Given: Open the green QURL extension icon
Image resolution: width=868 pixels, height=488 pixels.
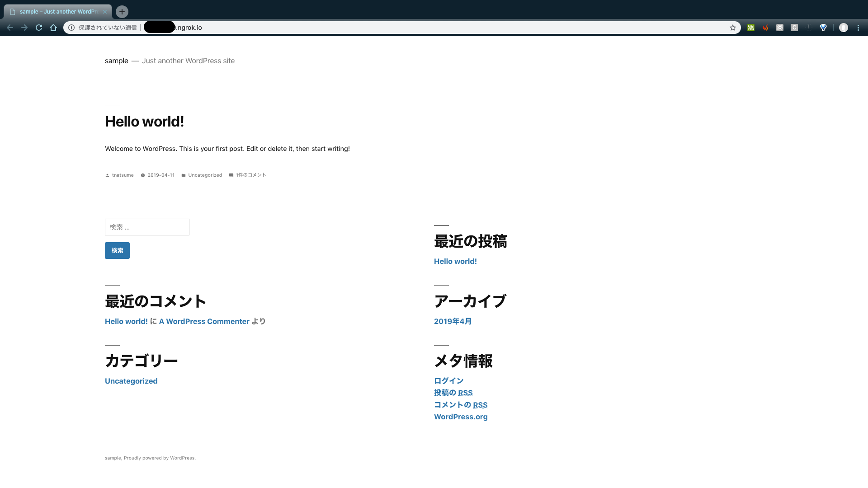Looking at the screenshot, I should click(751, 28).
